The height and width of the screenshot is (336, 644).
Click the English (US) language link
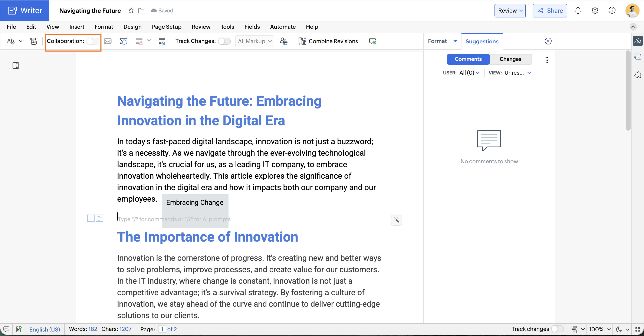pyautogui.click(x=45, y=329)
